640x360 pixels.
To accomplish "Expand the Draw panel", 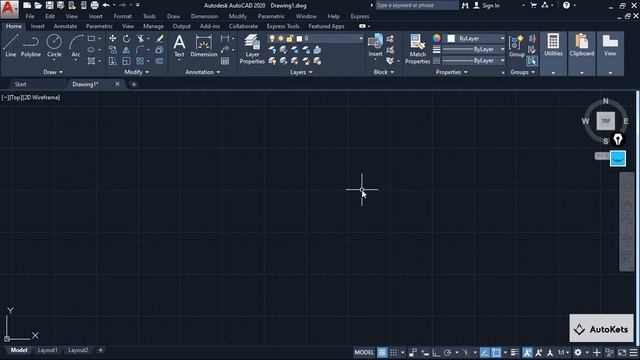I will (53, 72).
